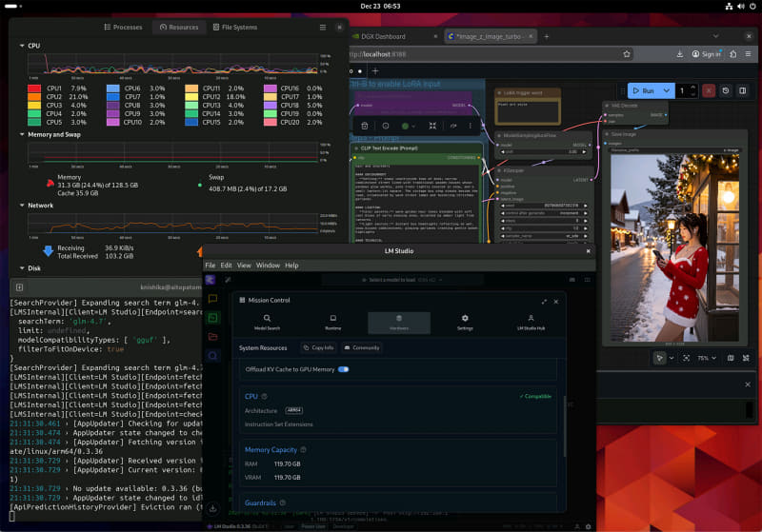Open Model Search in Mission Control
The height and width of the screenshot is (532, 762).
coord(267,323)
